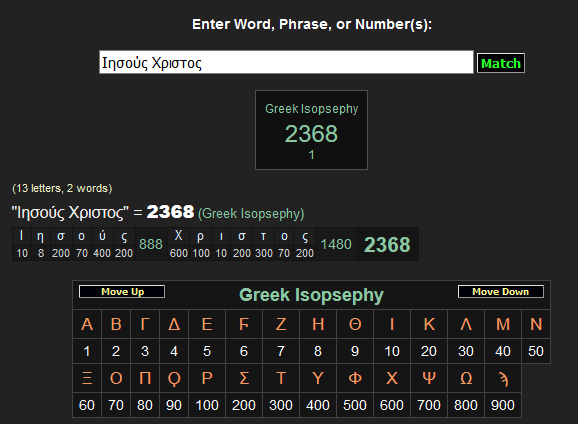Viewport: 578px width, 424px height.
Task: Click the Greek Isopsephy 2368 result box
Action: tap(311, 130)
